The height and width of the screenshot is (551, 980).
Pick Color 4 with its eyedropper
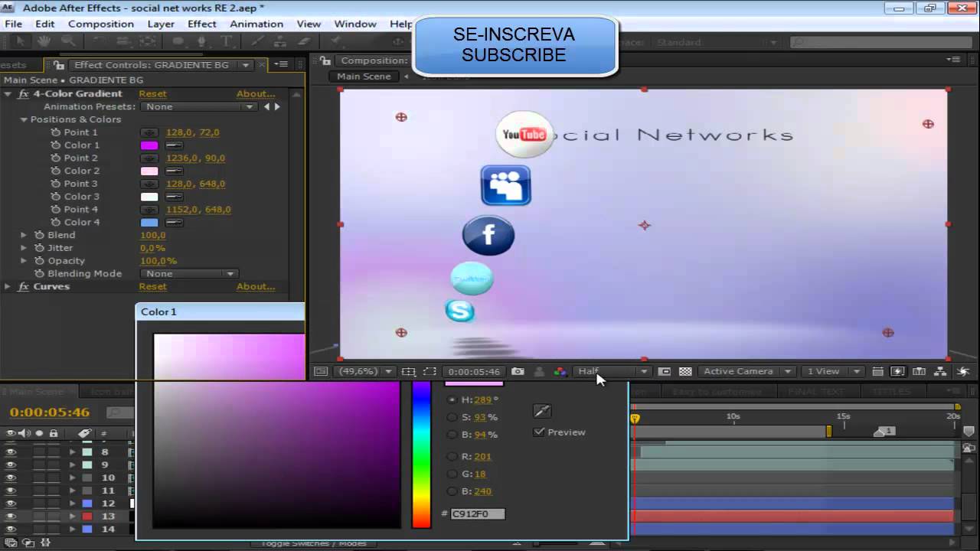175,223
